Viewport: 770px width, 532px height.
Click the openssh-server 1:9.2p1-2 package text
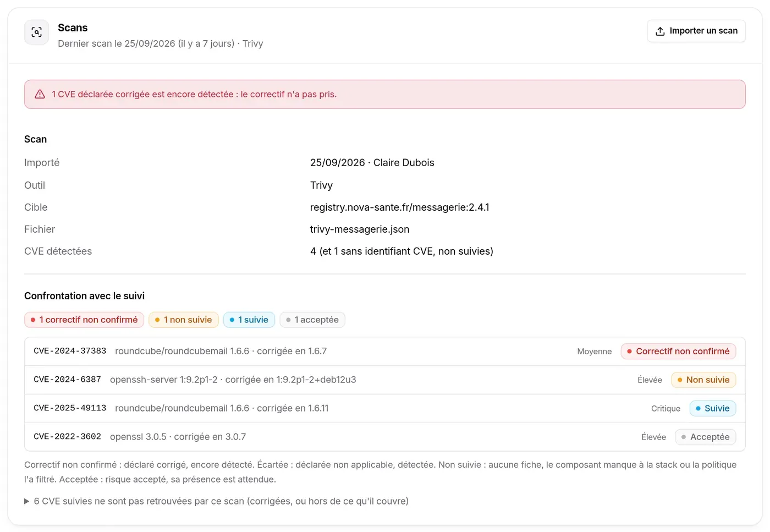click(x=233, y=380)
